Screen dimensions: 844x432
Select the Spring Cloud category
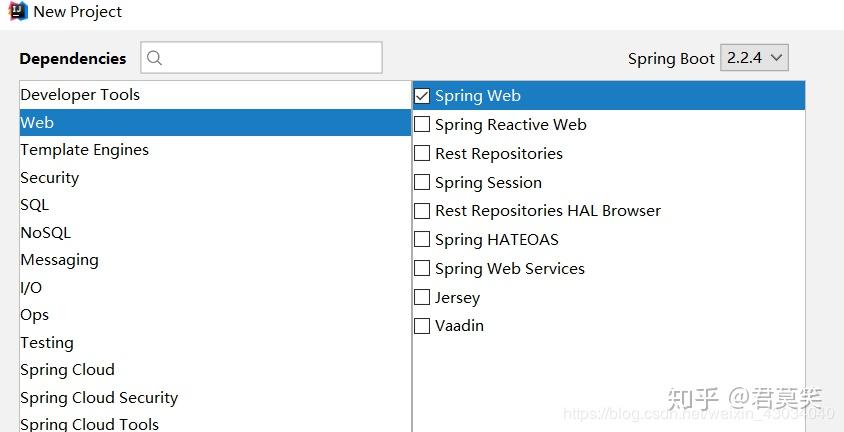pyautogui.click(x=67, y=370)
